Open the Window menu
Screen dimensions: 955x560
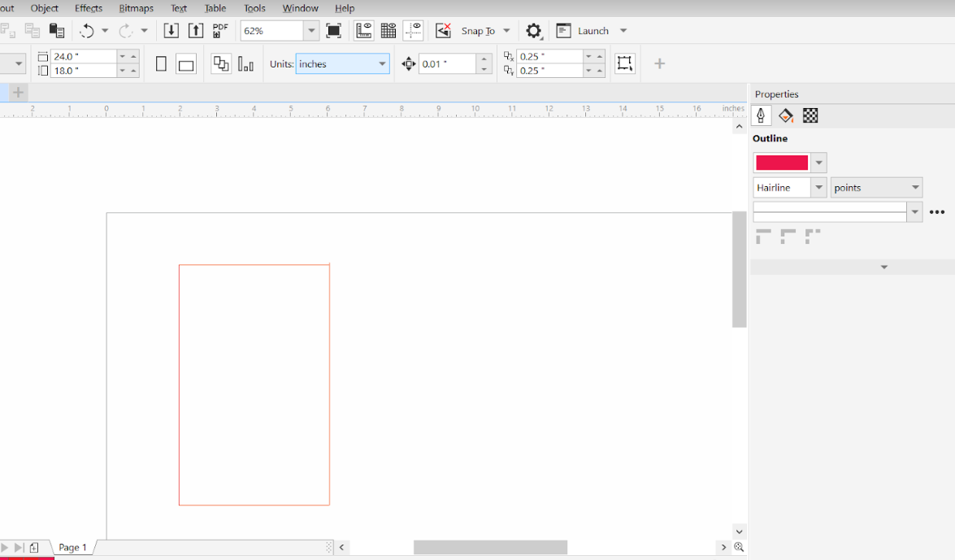click(x=300, y=8)
